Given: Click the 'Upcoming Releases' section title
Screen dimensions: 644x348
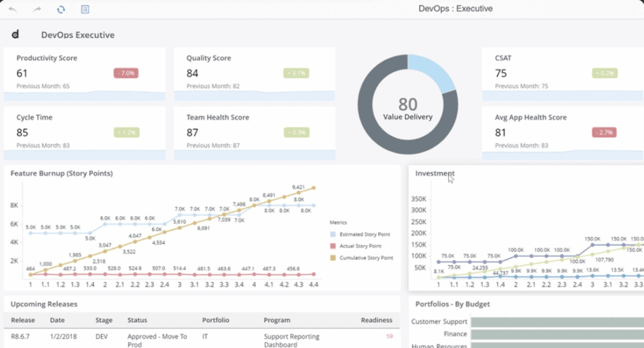Looking at the screenshot, I should 44,304.
